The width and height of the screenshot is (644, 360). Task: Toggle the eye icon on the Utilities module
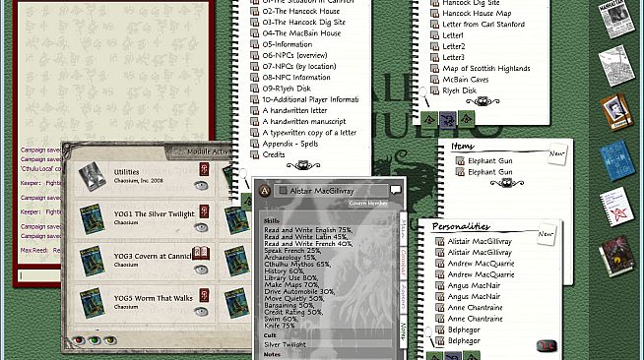pos(201,186)
